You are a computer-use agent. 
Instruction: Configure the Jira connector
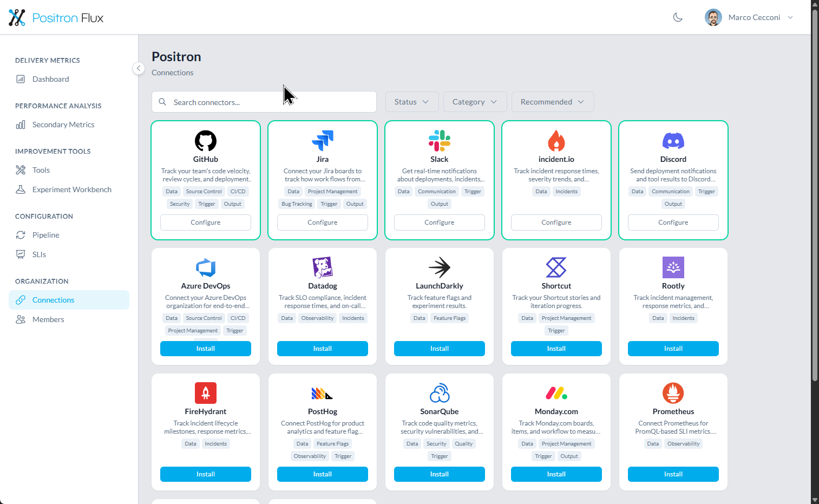pos(323,222)
